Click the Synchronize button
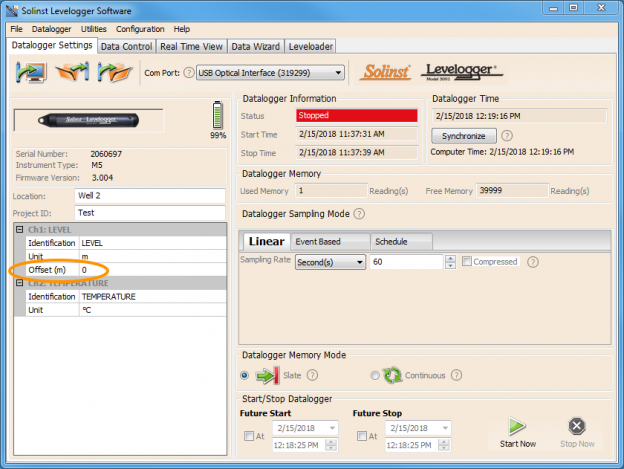The height and width of the screenshot is (469, 624). [464, 136]
